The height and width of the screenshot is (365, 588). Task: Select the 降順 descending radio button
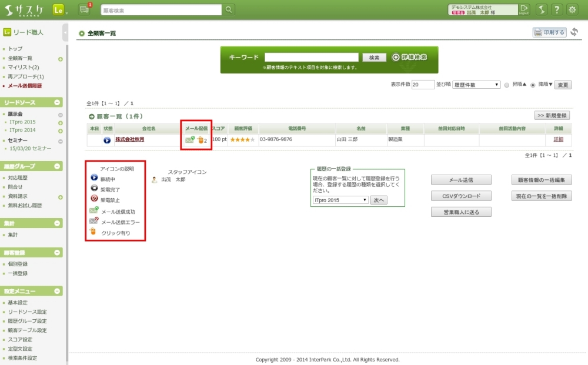point(533,85)
